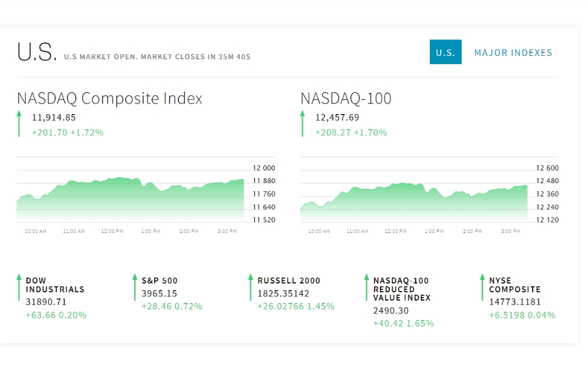Click 12:00 PM on NASDAQ-100 chart
The image size is (588, 370).
click(x=396, y=231)
